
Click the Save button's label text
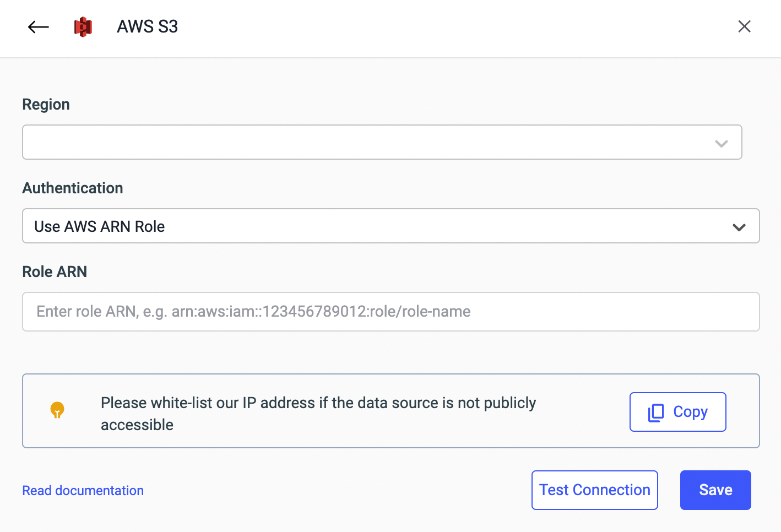(x=715, y=490)
